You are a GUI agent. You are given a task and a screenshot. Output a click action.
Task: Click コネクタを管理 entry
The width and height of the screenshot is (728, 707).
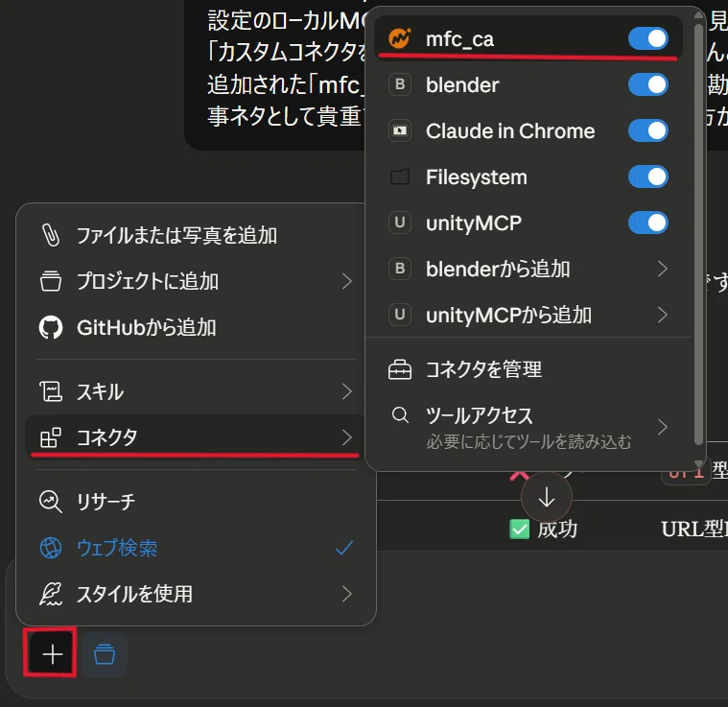[x=528, y=369]
